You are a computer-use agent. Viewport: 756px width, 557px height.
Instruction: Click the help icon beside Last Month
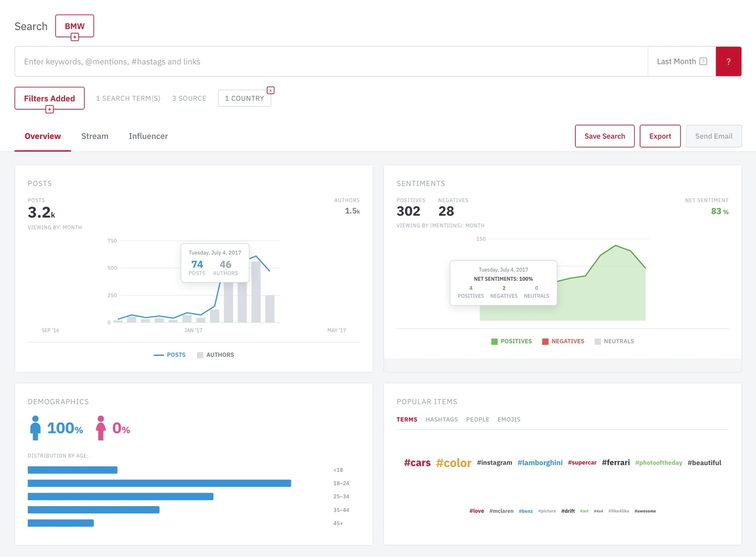click(703, 61)
